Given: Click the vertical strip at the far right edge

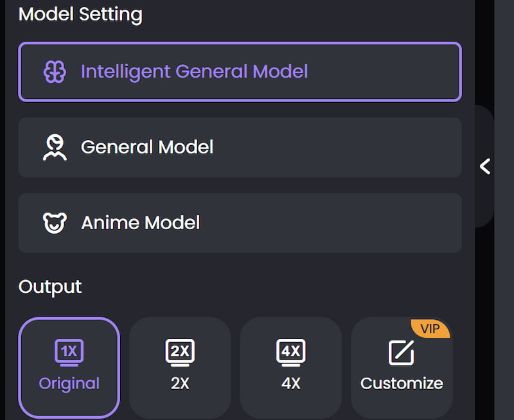Looking at the screenshot, I should [504, 289].
